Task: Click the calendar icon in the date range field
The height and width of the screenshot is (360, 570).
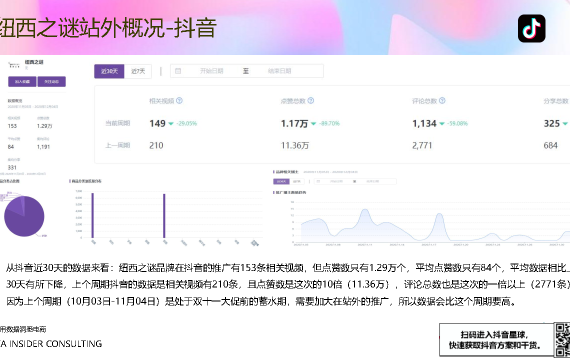Action: pos(178,71)
